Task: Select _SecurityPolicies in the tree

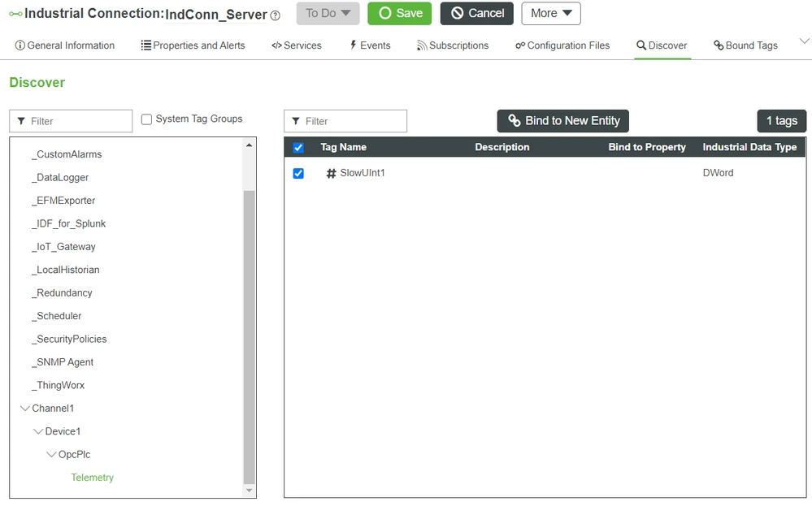Action: [x=69, y=339]
